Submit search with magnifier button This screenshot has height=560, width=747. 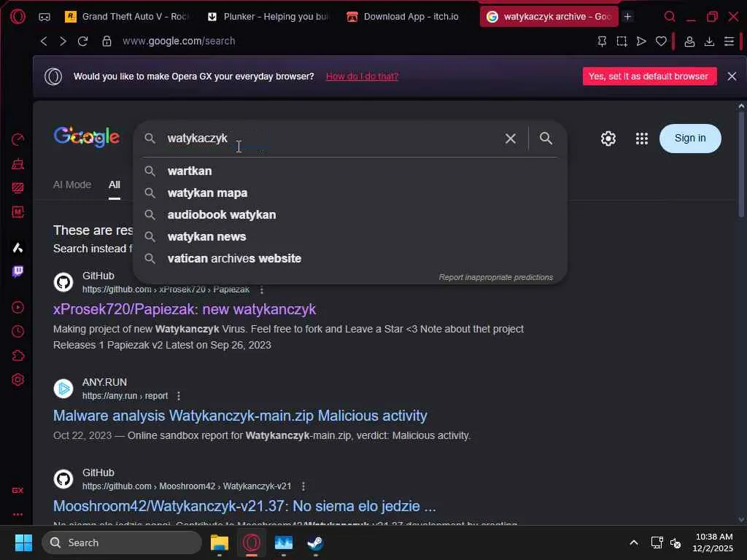[x=546, y=139]
